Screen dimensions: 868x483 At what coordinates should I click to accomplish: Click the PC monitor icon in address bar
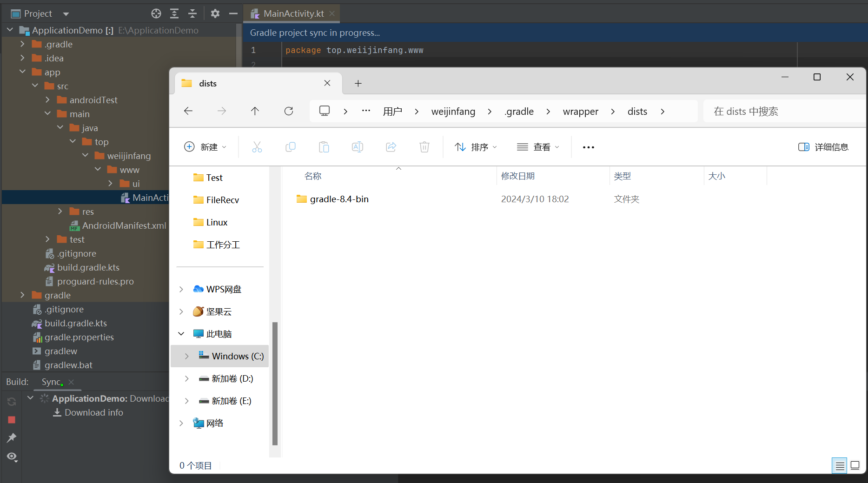pyautogui.click(x=325, y=111)
